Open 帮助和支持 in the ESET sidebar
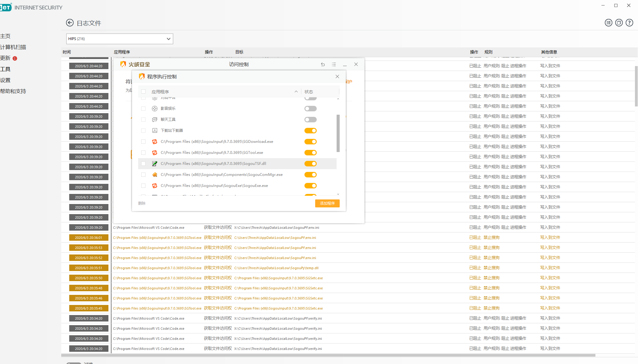The height and width of the screenshot is (364, 638). pos(13,91)
